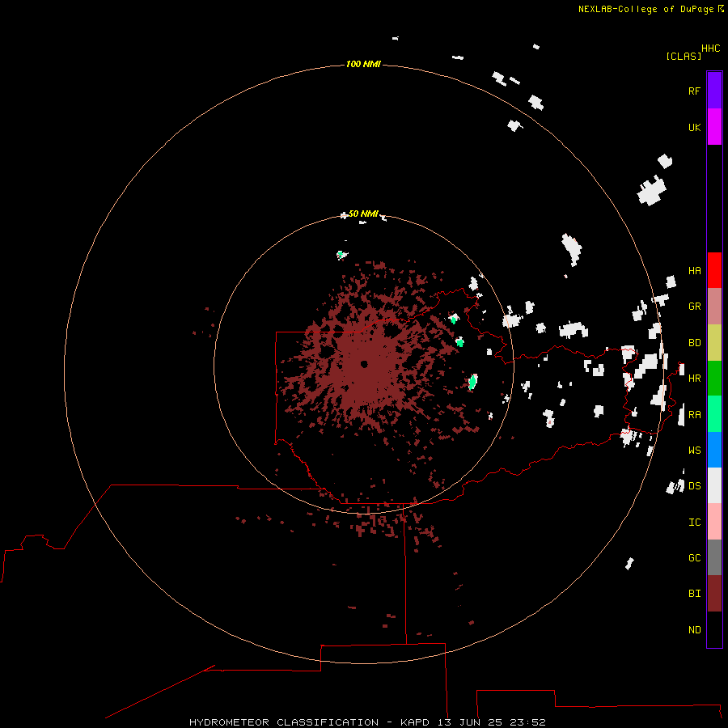Click the UK legend label
The width and height of the screenshot is (728, 728).
click(x=694, y=127)
